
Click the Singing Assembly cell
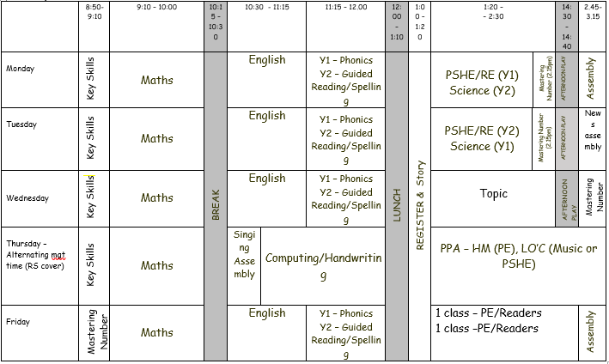coord(244,266)
